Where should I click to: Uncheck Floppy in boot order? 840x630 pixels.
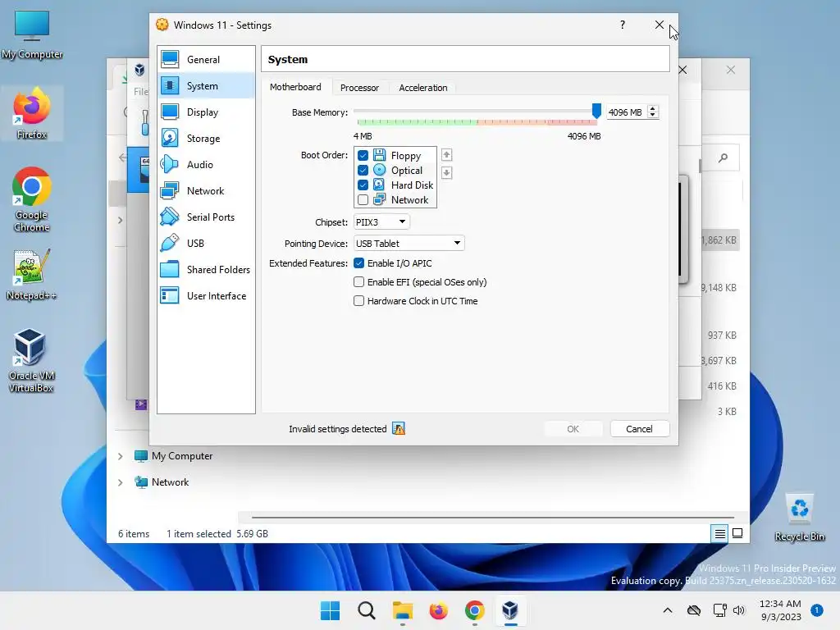click(363, 155)
